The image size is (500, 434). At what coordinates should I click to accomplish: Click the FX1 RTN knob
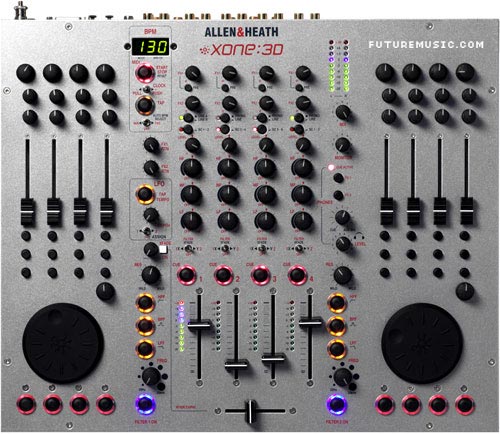click(151, 145)
